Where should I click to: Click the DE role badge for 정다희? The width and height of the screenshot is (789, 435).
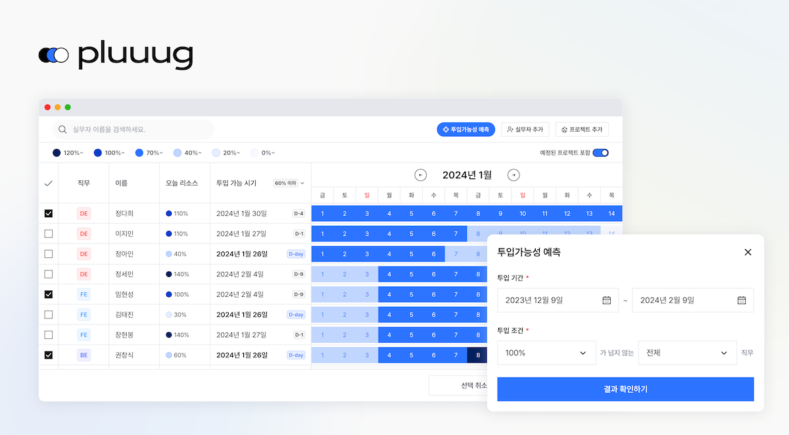[84, 214]
